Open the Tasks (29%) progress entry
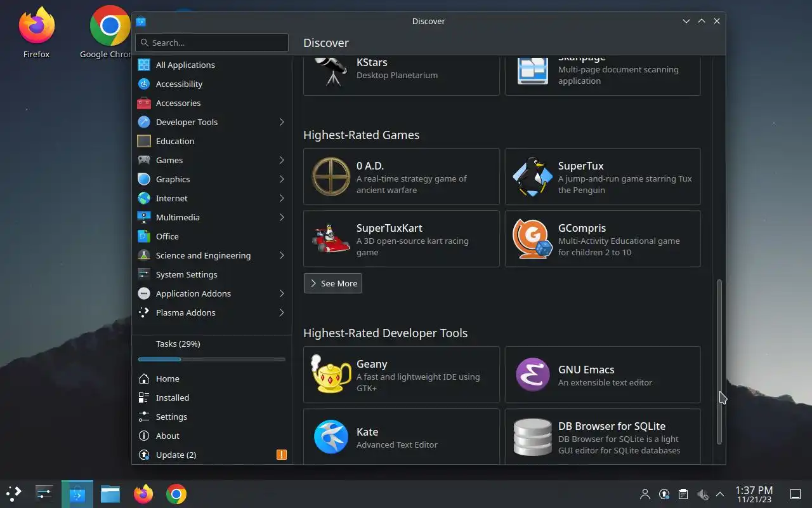Viewport: 812px width, 508px height. [x=212, y=350]
